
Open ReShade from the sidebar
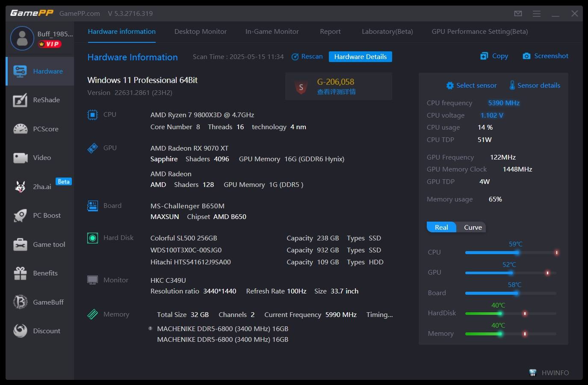tap(40, 100)
